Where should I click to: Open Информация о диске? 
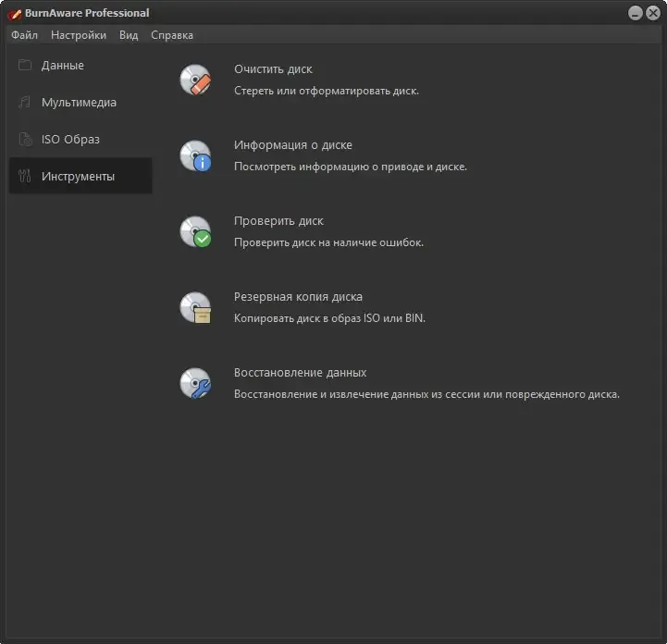tap(293, 145)
